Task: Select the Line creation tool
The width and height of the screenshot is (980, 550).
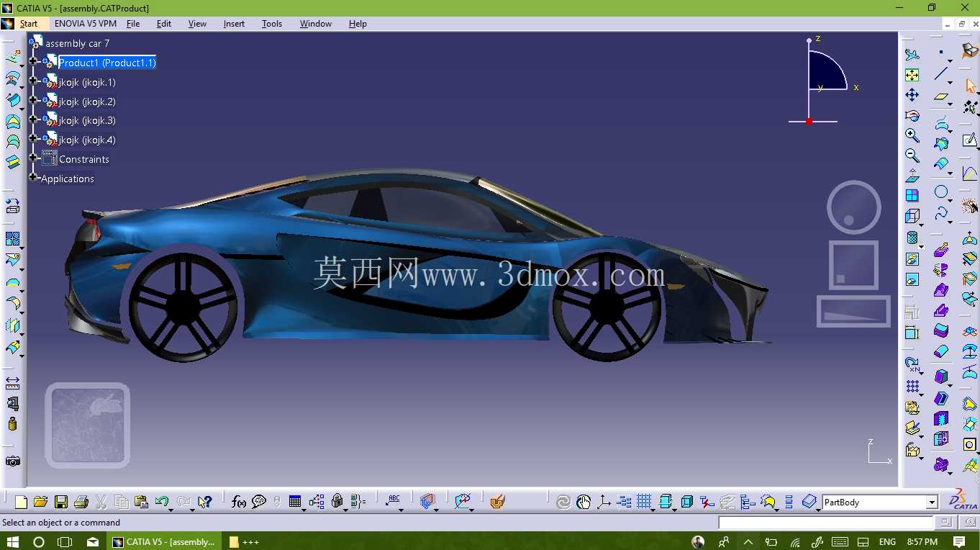Action: (x=941, y=74)
